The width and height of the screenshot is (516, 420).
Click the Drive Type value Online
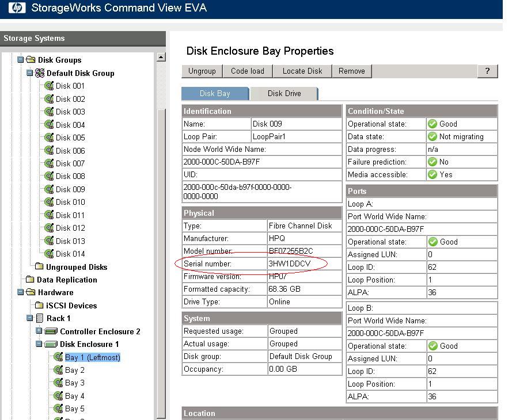coord(279,301)
